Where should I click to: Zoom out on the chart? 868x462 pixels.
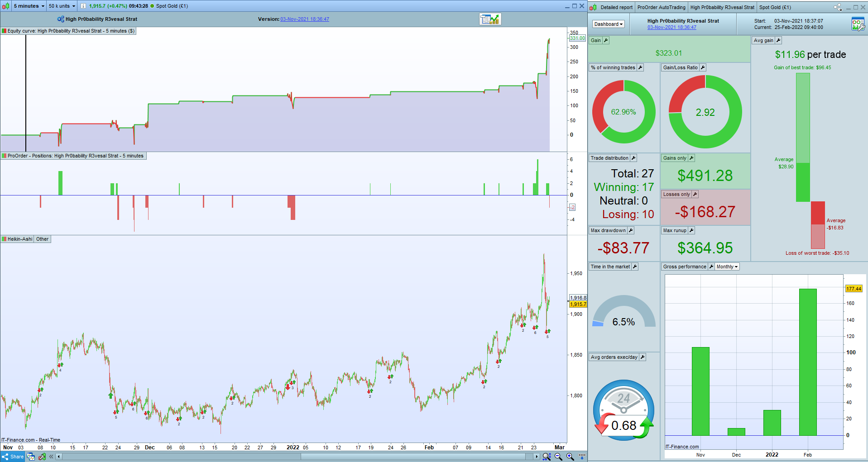tap(559, 457)
